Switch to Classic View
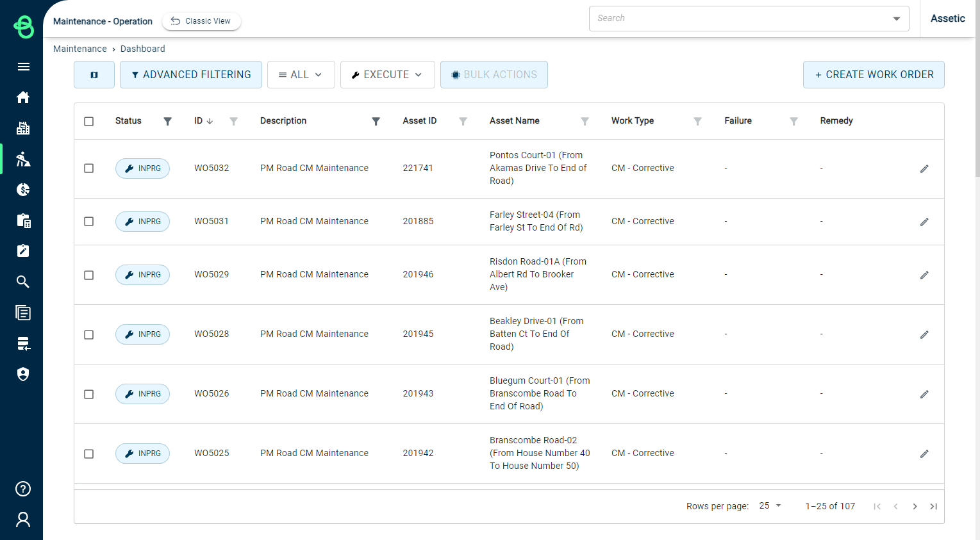This screenshot has width=980, height=540. tap(201, 21)
